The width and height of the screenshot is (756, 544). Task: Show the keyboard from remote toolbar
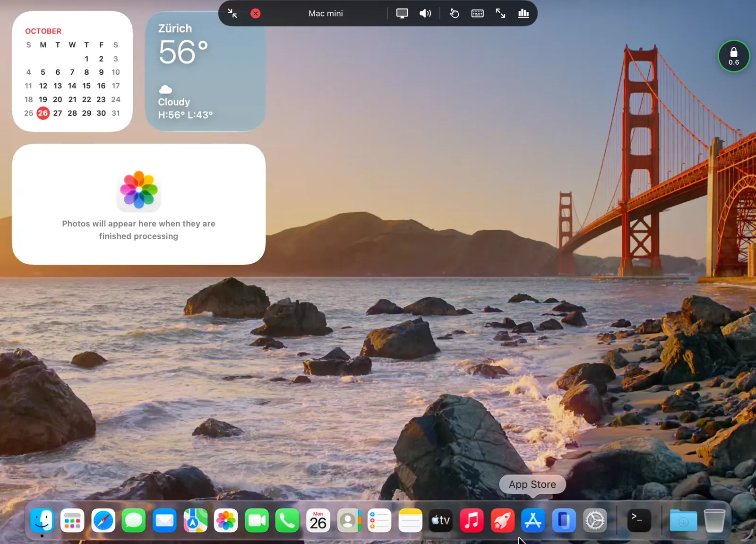pos(478,13)
